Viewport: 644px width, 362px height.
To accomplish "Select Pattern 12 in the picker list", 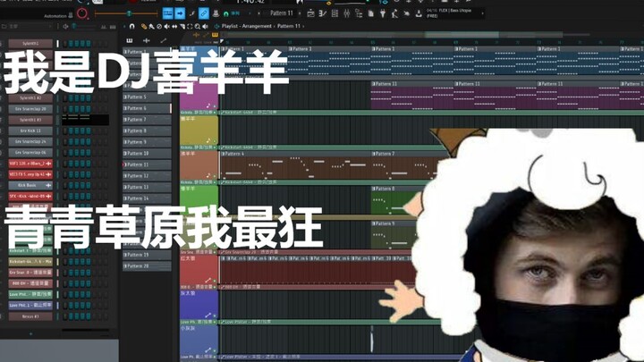I will [147, 176].
